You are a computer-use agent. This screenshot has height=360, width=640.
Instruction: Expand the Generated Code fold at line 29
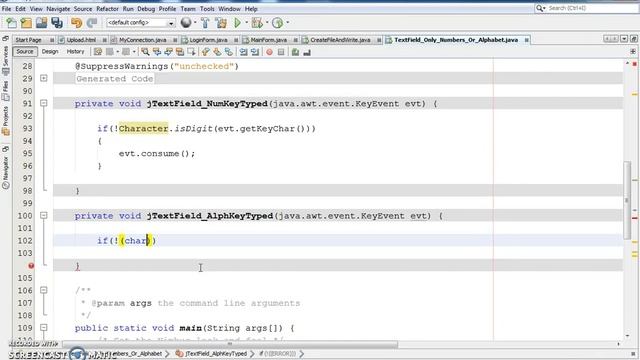[x=44, y=78]
